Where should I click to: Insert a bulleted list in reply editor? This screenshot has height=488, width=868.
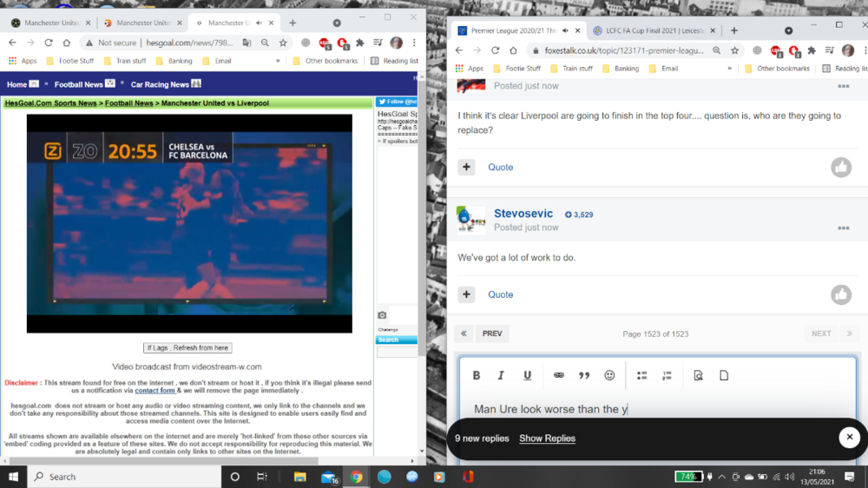pyautogui.click(x=641, y=376)
